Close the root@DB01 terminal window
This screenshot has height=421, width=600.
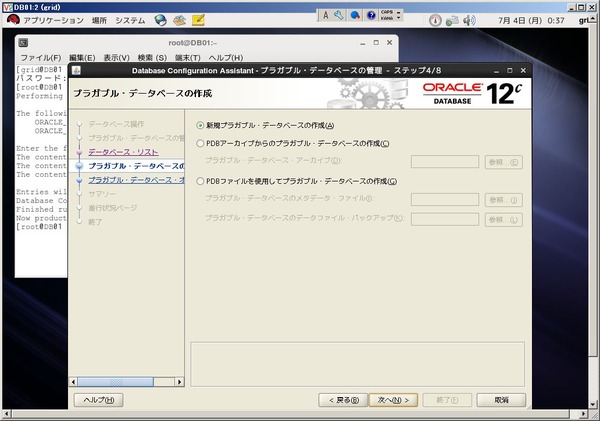click(x=390, y=43)
